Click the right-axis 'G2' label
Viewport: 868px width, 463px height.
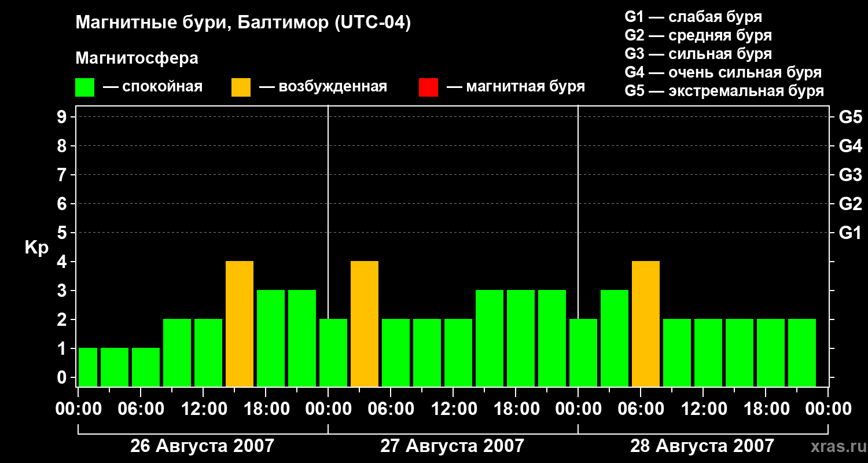point(851,204)
